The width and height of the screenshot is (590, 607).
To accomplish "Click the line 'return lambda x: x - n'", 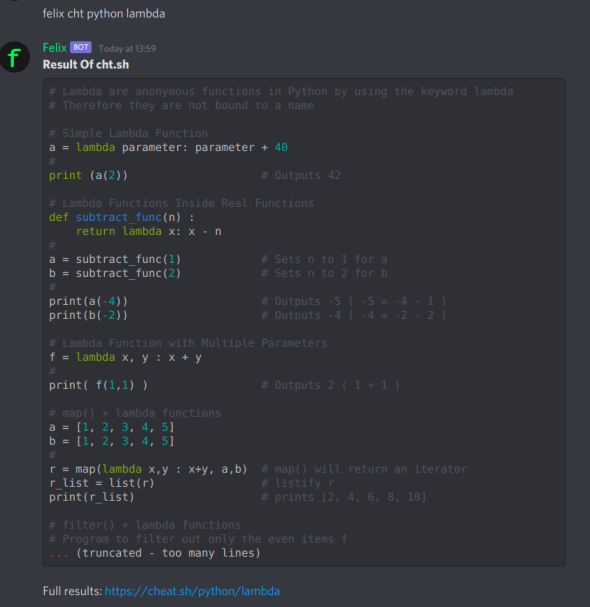I will [x=149, y=231].
